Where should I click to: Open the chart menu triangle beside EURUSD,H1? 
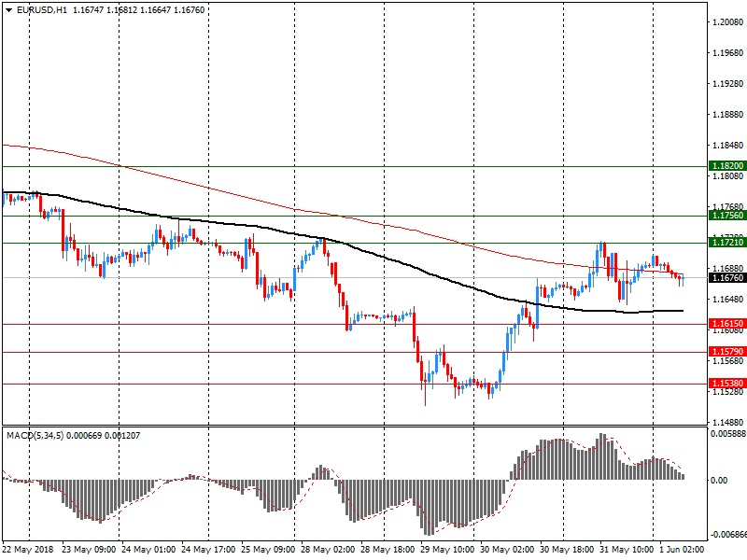8,10
